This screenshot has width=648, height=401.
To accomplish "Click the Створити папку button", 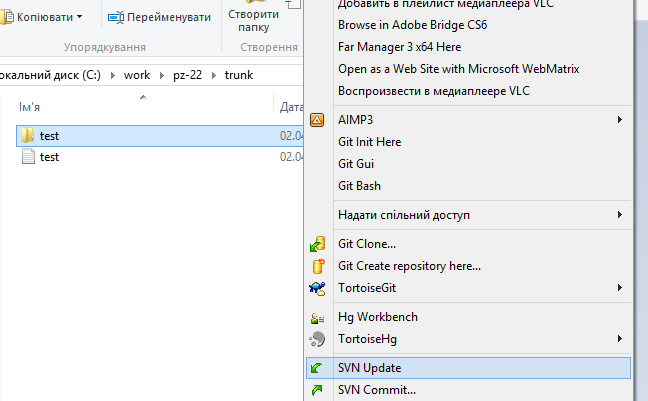I will 253,19.
